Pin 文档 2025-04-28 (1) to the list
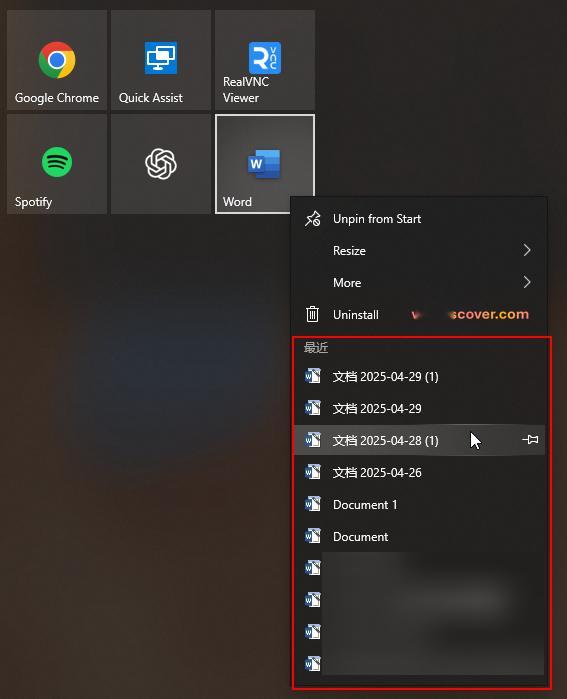Viewport: 567px width, 699px height. tap(530, 440)
